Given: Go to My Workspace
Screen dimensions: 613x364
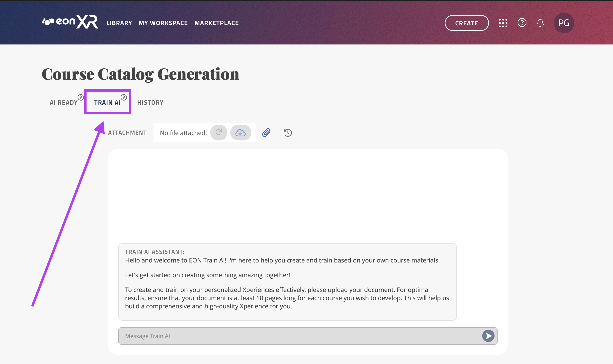Looking at the screenshot, I should [x=163, y=23].
